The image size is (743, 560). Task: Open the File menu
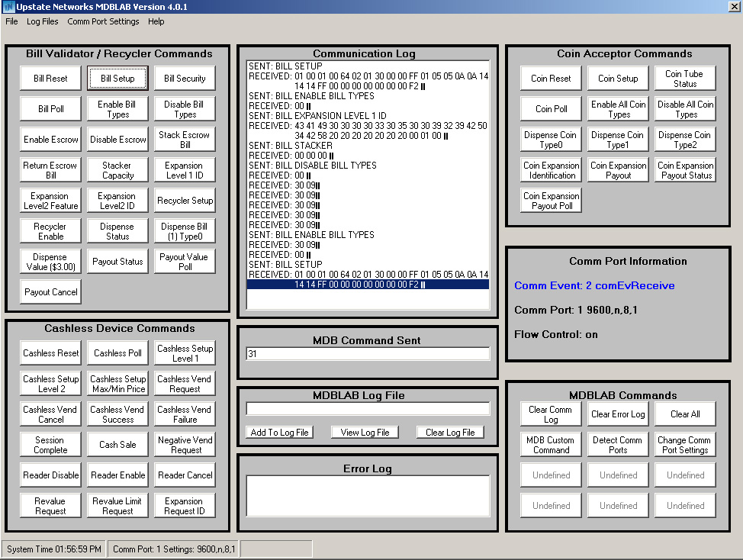(x=11, y=21)
